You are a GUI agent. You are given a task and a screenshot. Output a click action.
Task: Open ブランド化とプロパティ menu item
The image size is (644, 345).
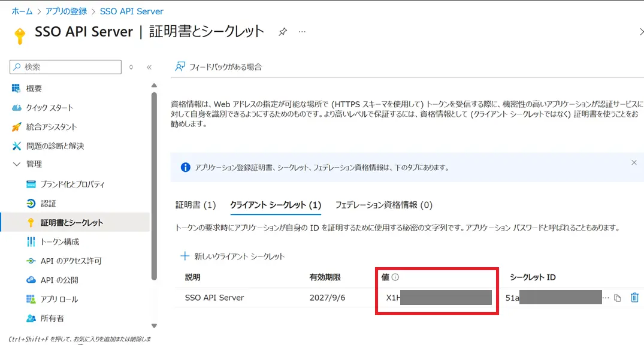(x=72, y=184)
